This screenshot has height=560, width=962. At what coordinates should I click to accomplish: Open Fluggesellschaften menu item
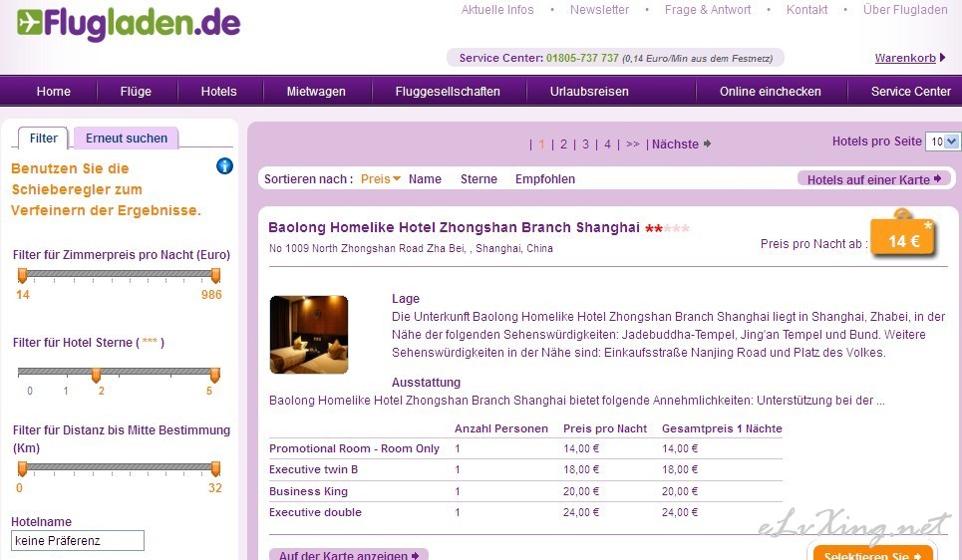[448, 92]
